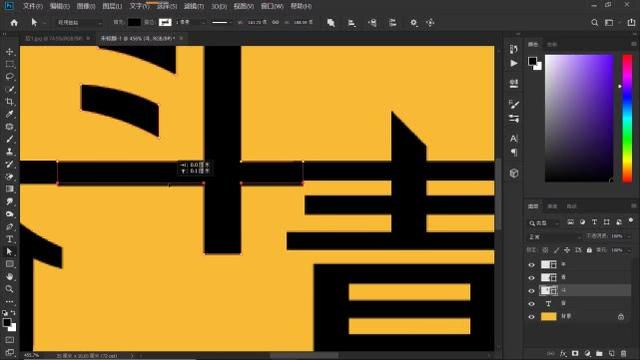Click the rainbow hue slider
This screenshot has width=640, height=360.
[x=627, y=118]
